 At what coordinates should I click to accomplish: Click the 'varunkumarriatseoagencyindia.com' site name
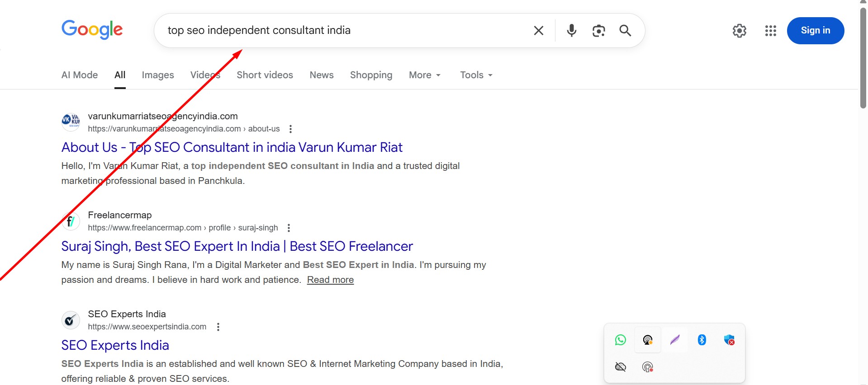coord(163,116)
